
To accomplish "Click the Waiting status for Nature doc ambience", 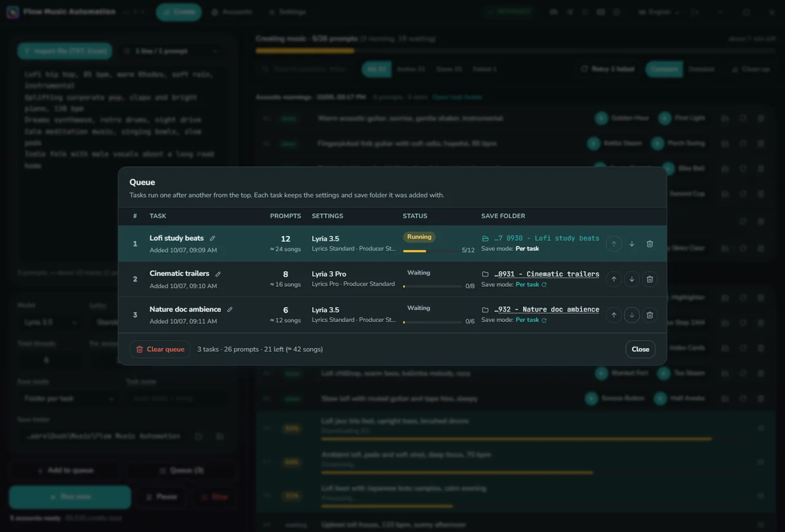I will tap(419, 308).
